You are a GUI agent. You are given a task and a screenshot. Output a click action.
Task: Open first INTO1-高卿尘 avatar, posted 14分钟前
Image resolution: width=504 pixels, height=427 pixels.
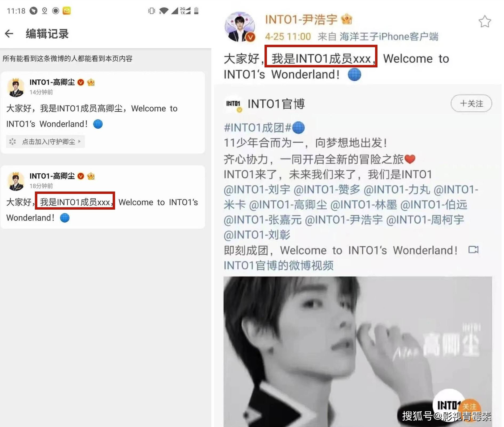coord(16,87)
